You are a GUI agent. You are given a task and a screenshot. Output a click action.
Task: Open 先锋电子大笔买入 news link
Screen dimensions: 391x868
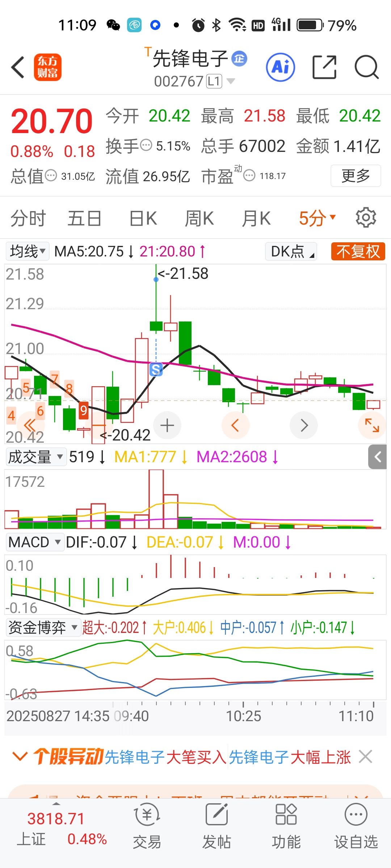click(166, 757)
